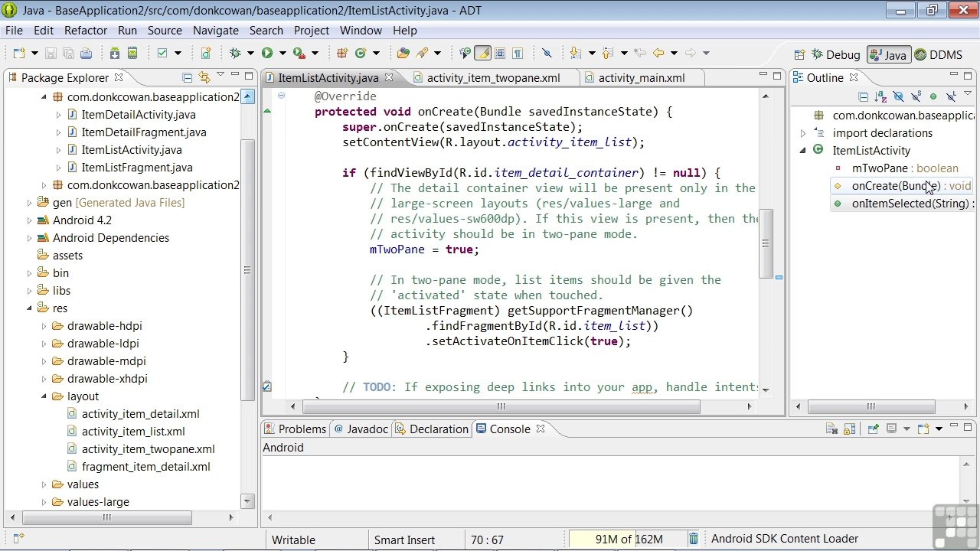Expand the Android 4.2 library node
The image size is (980, 551).
[x=30, y=220]
